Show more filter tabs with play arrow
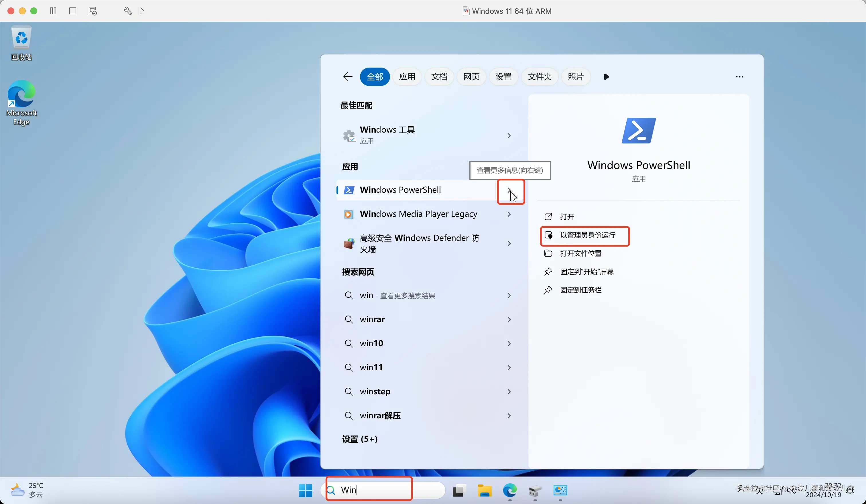 pos(606,77)
